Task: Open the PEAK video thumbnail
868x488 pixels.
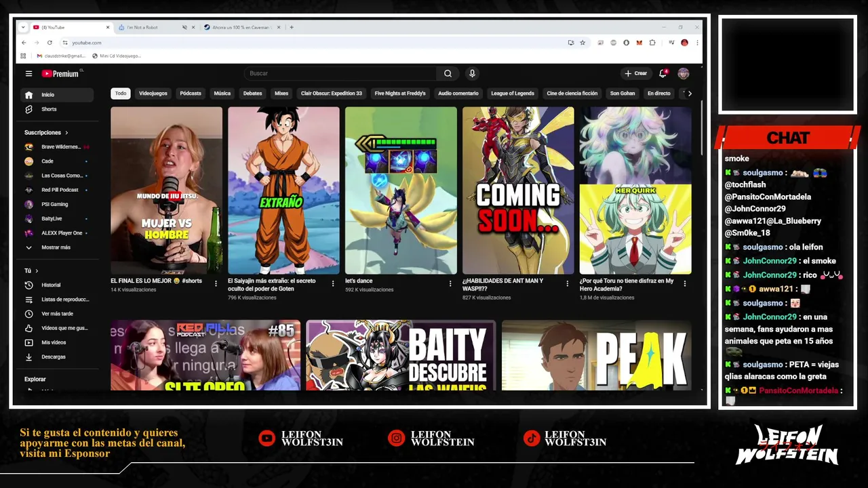Action: 597,355
